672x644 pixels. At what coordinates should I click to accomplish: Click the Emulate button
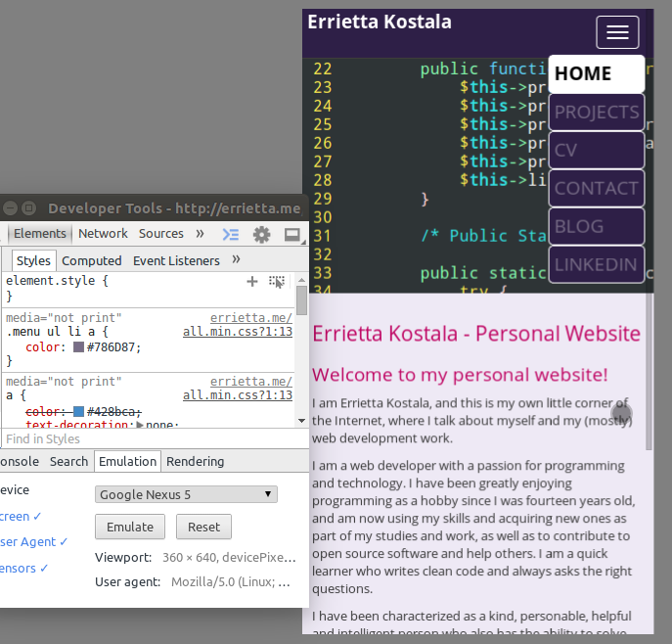(130, 527)
